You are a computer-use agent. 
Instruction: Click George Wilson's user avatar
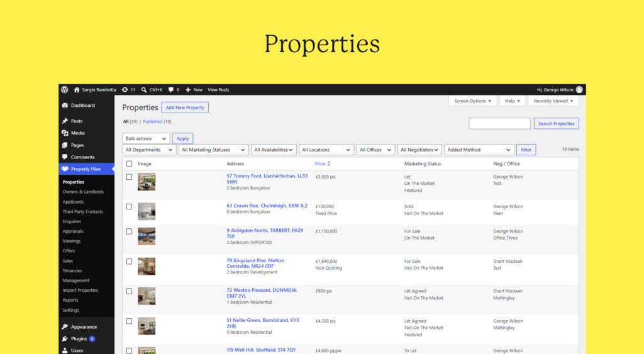(579, 89)
